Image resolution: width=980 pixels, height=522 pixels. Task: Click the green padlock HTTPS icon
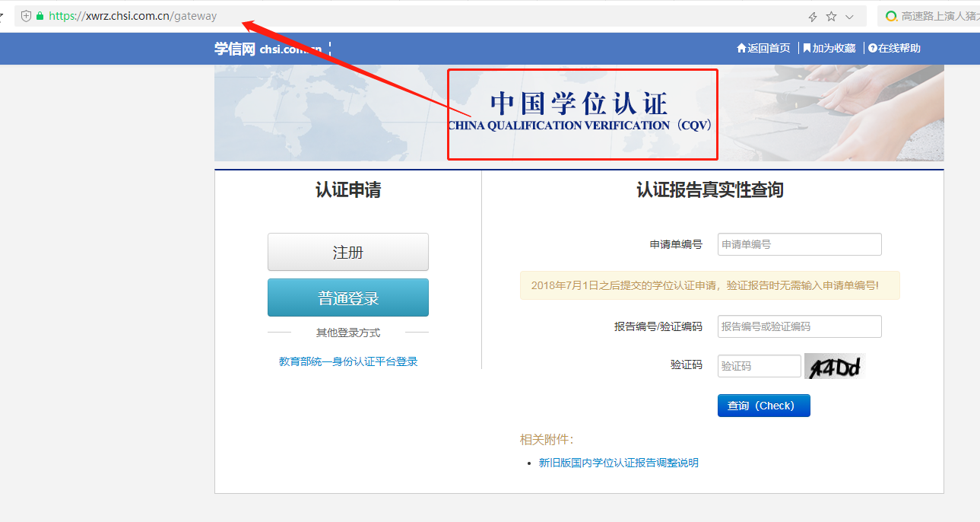point(40,16)
